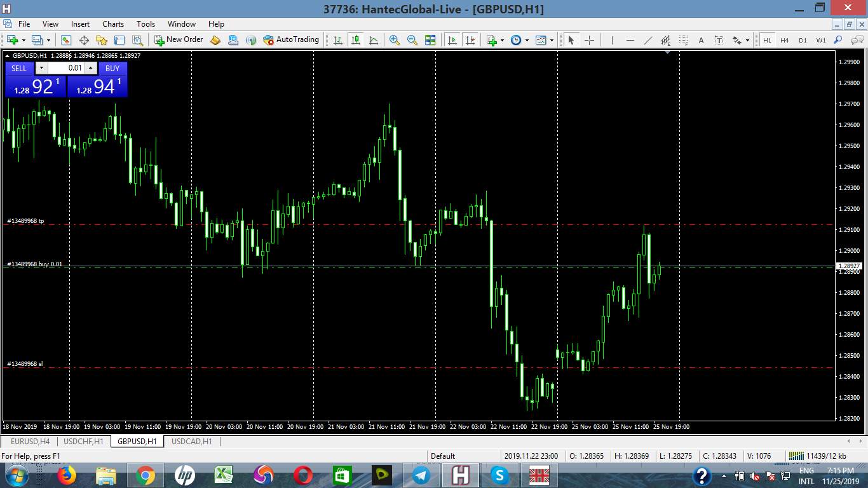Switch to W1 timeframe button

pyautogui.click(x=821, y=40)
